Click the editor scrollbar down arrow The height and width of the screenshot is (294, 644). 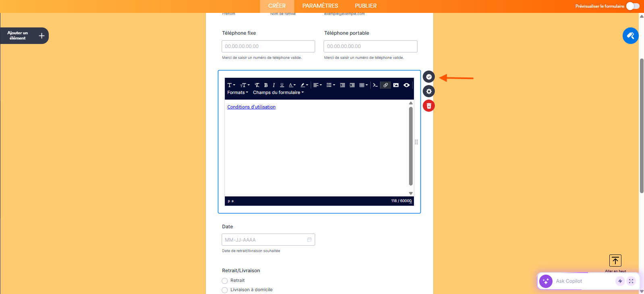pos(411,193)
